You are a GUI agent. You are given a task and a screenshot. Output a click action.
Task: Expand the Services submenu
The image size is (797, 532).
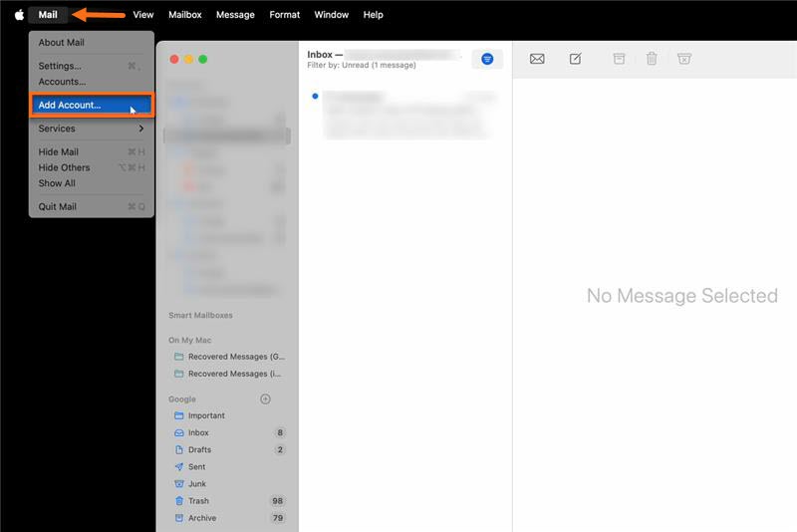coord(91,129)
